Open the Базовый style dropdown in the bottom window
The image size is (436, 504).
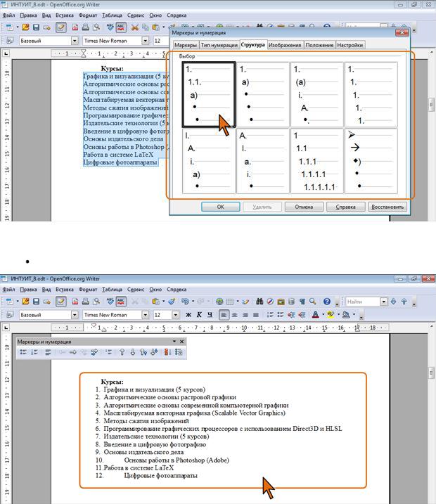pos(75,315)
